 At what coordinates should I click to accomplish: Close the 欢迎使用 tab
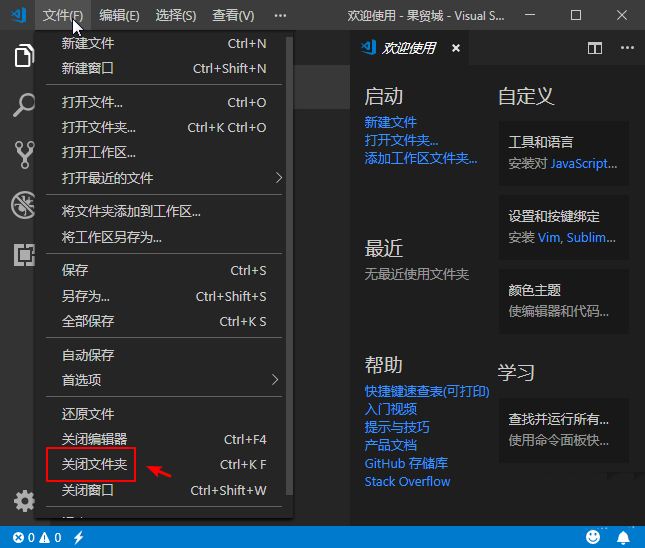(x=456, y=48)
